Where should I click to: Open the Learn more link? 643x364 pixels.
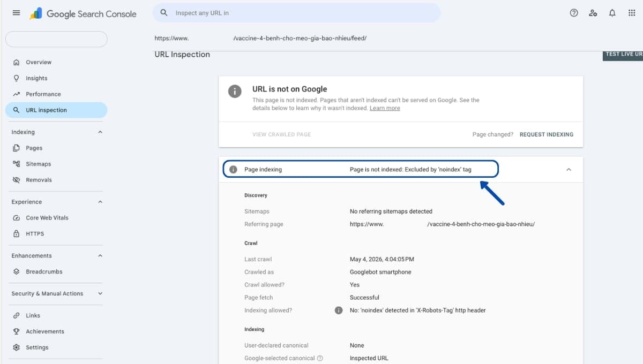coord(385,108)
